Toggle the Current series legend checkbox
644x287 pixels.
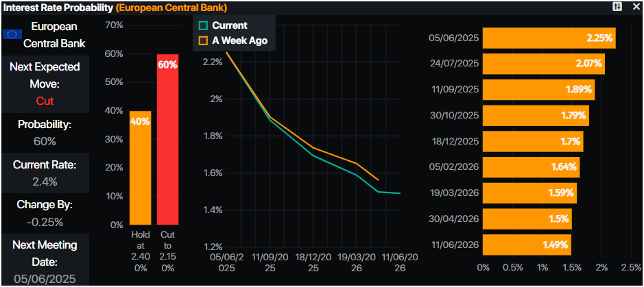point(203,25)
